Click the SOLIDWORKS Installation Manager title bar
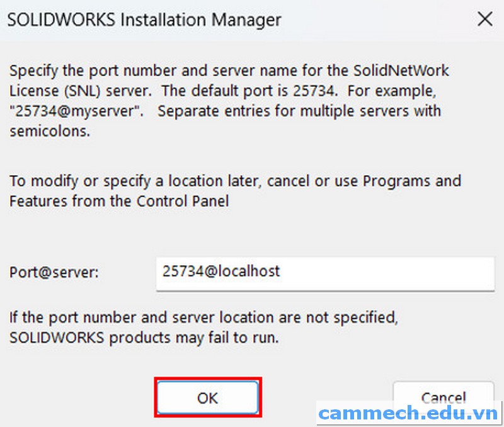 click(144, 20)
